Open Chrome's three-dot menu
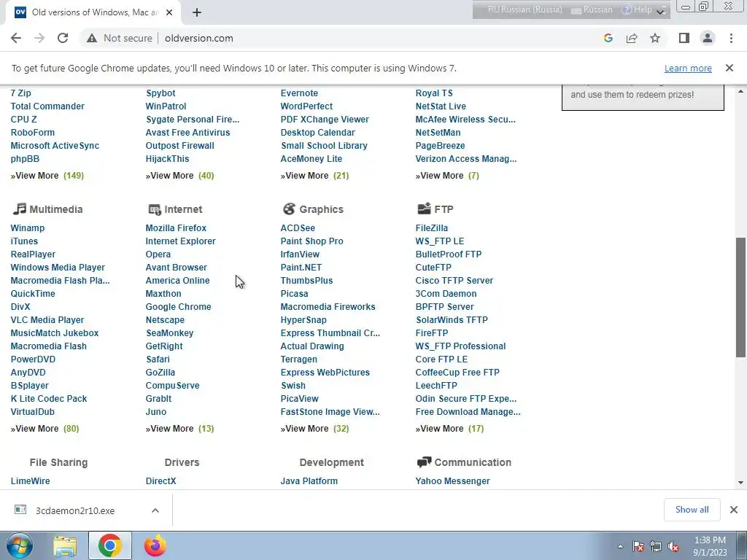This screenshot has height=560, width=747. [x=731, y=38]
